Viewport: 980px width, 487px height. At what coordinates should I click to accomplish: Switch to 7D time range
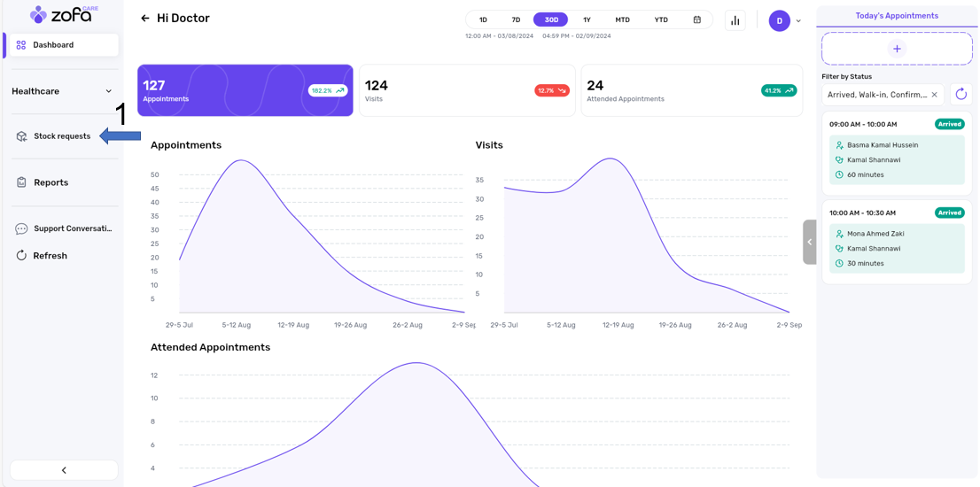coord(516,19)
